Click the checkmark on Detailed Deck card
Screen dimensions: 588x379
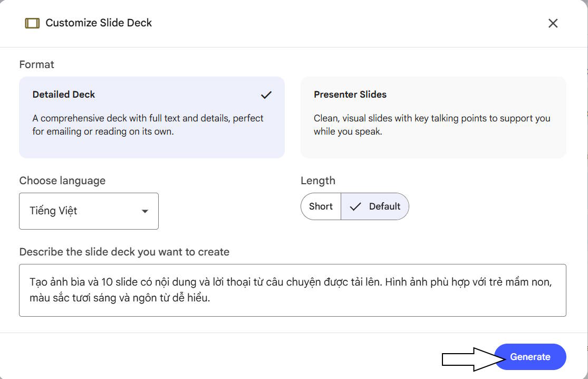pos(266,95)
